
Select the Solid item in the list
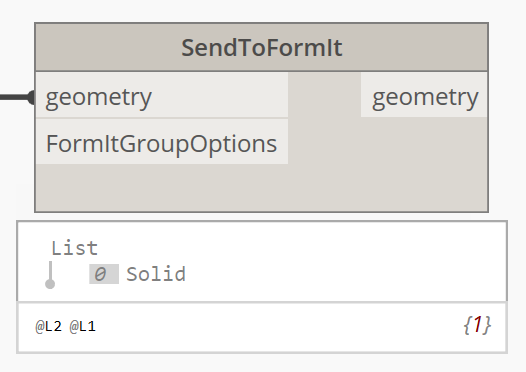[156, 274]
